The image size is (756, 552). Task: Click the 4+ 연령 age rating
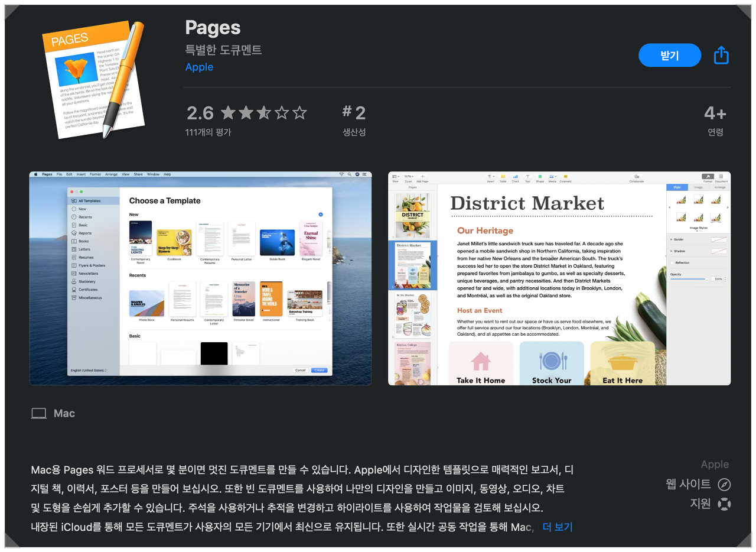point(715,120)
